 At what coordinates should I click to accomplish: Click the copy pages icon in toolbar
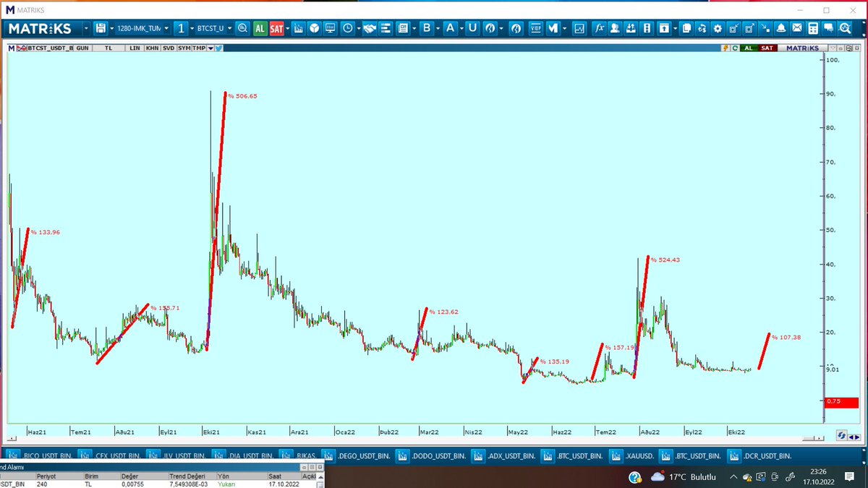point(686,28)
